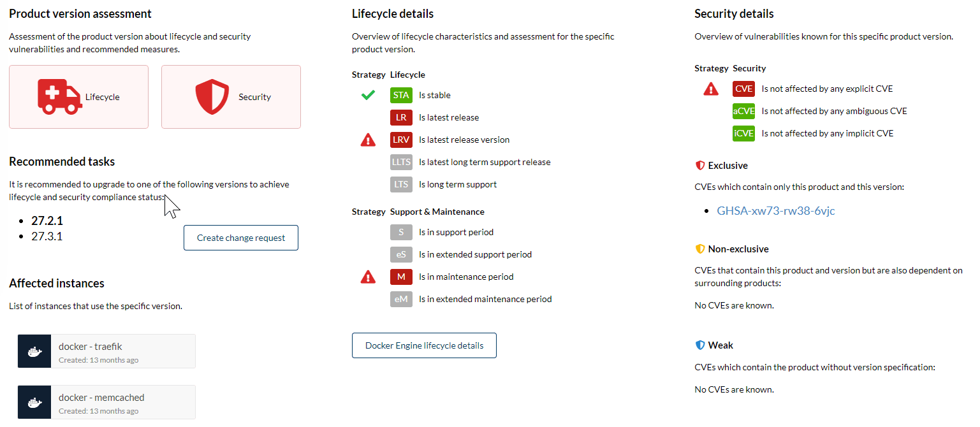This screenshot has height=427, width=980.
Task: Click the gray eS extended support badge
Action: (x=401, y=255)
